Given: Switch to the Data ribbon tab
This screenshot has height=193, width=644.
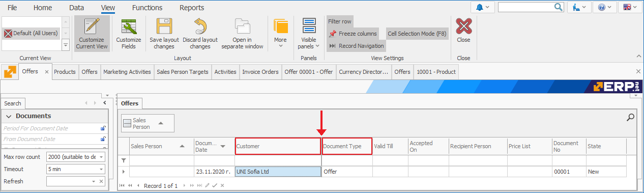Looking at the screenshot, I should click(x=76, y=8).
